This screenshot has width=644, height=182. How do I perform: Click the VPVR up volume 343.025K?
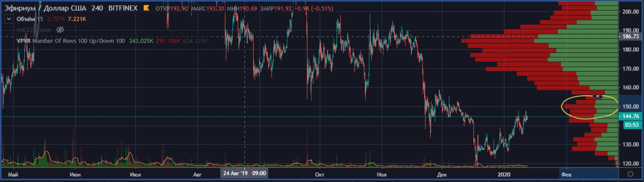pos(141,40)
